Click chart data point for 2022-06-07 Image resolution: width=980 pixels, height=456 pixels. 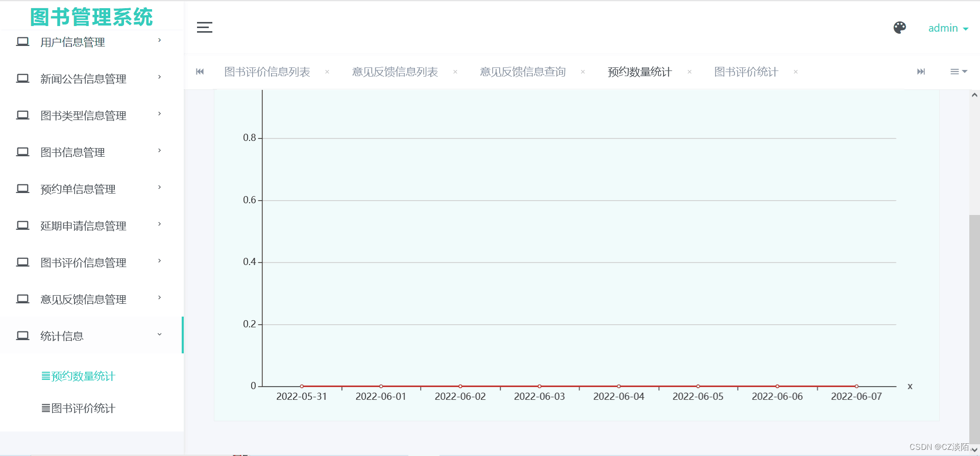coord(856,386)
